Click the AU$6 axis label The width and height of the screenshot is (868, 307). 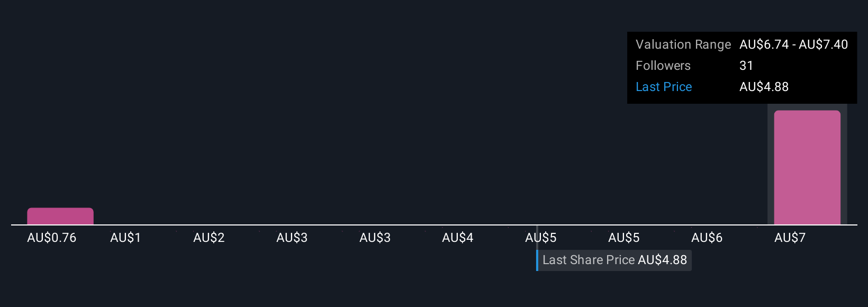pos(707,238)
